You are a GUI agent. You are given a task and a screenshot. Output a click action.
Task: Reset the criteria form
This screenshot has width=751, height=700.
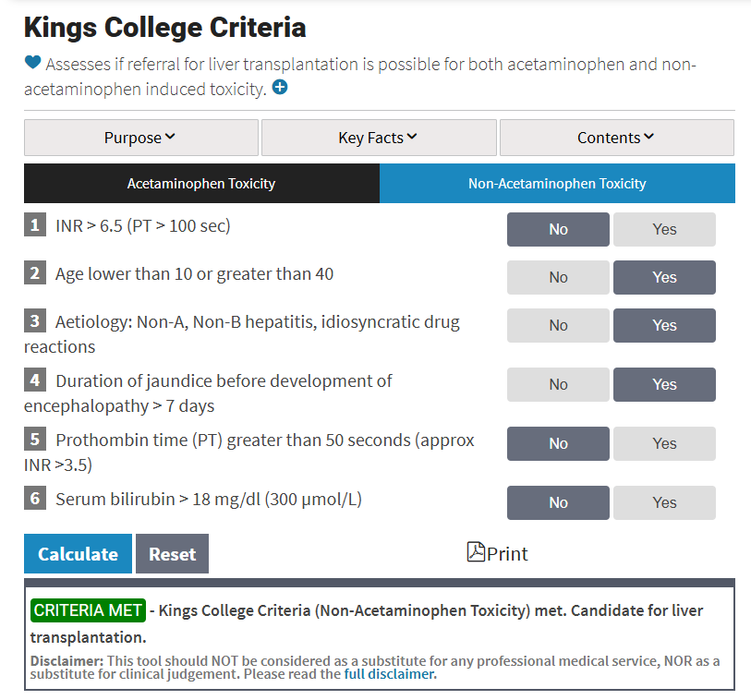click(x=172, y=554)
